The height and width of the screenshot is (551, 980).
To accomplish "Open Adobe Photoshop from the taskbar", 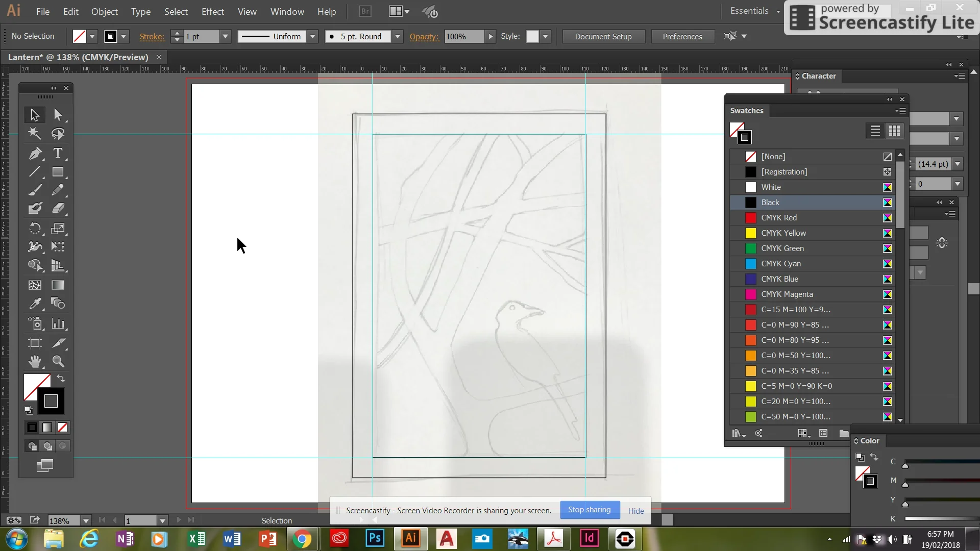I will pyautogui.click(x=374, y=539).
